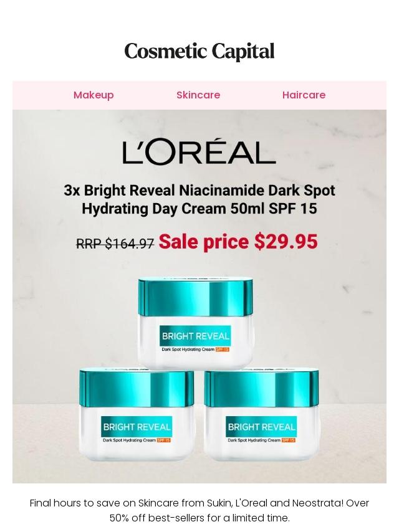Click the Cosmetic Capital logo

click(x=199, y=52)
